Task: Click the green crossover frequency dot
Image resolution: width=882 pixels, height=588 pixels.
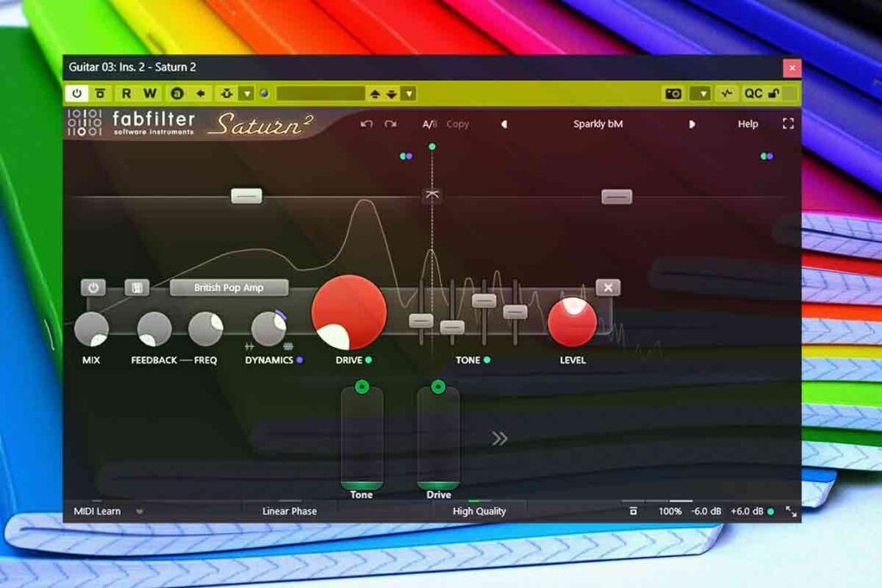Action: coord(432,146)
